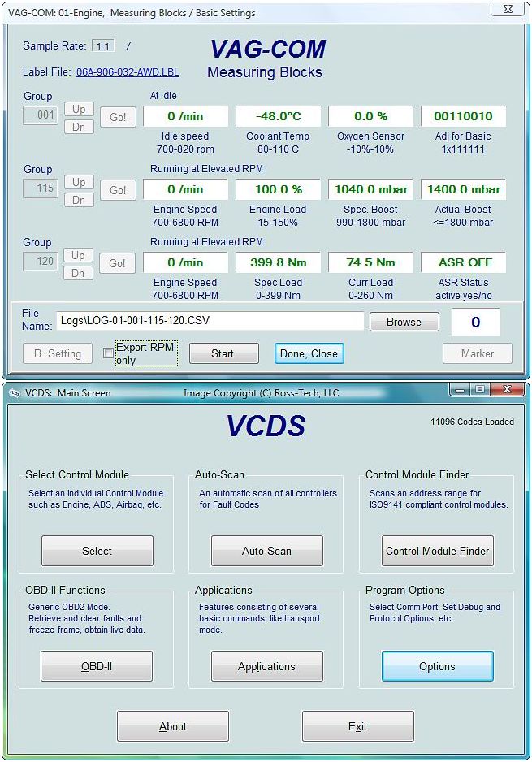Click the About button
The image size is (532, 762).
(173, 726)
